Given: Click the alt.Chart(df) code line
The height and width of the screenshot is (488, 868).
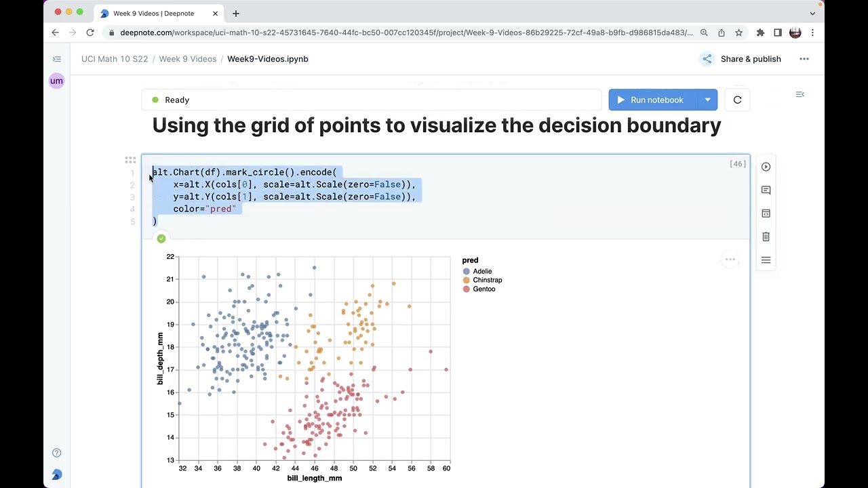Looking at the screenshot, I should coord(244,172).
